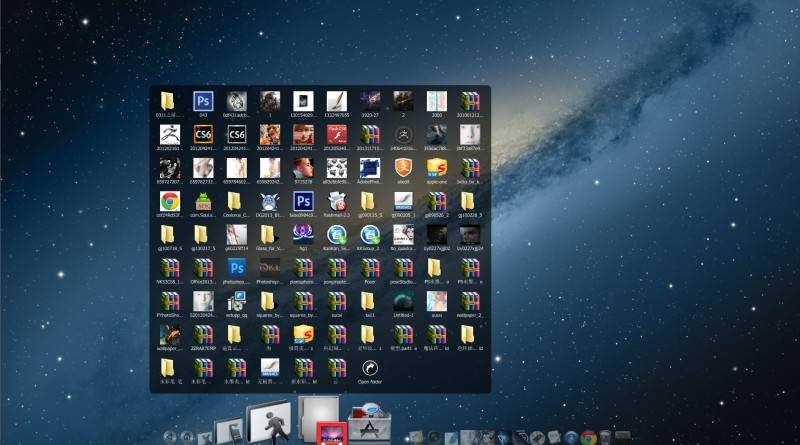Click the red-highlighted dock stack icon
This screenshot has width=800, height=445.
(331, 433)
